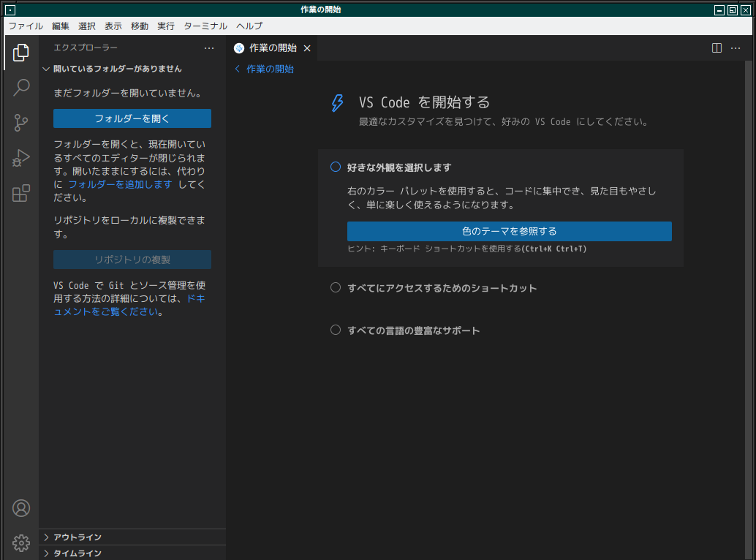Open the 実行 menu
This screenshot has height=560, width=756.
(166, 26)
